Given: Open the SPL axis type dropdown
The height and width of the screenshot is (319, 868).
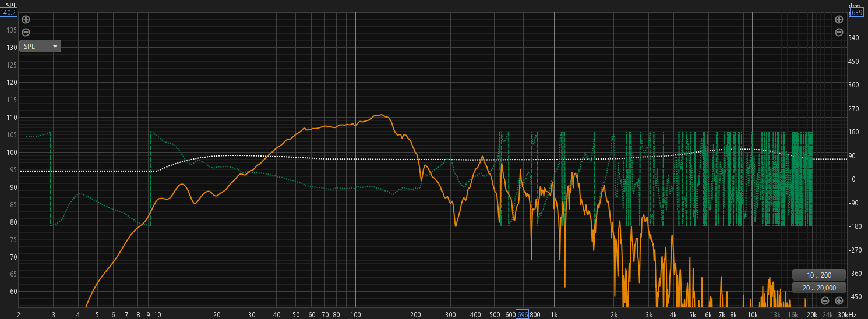Looking at the screenshot, I should click(40, 46).
